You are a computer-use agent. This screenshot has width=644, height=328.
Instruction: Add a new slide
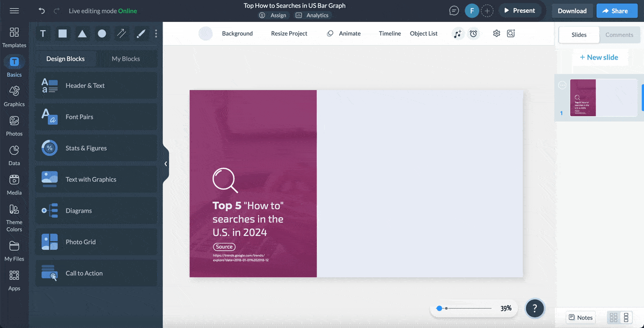click(598, 57)
